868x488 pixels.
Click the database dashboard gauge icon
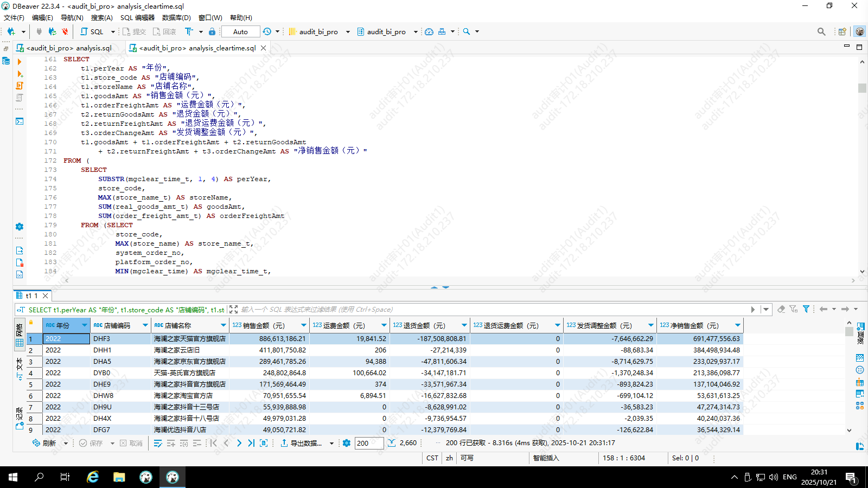click(429, 31)
